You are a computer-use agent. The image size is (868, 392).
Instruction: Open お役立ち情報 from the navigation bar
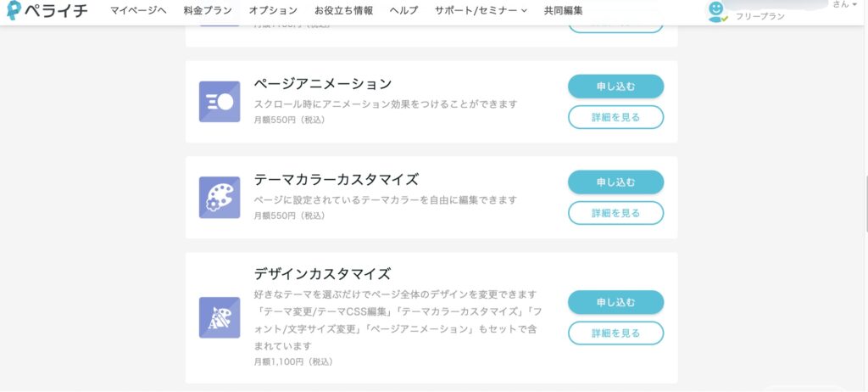343,10
